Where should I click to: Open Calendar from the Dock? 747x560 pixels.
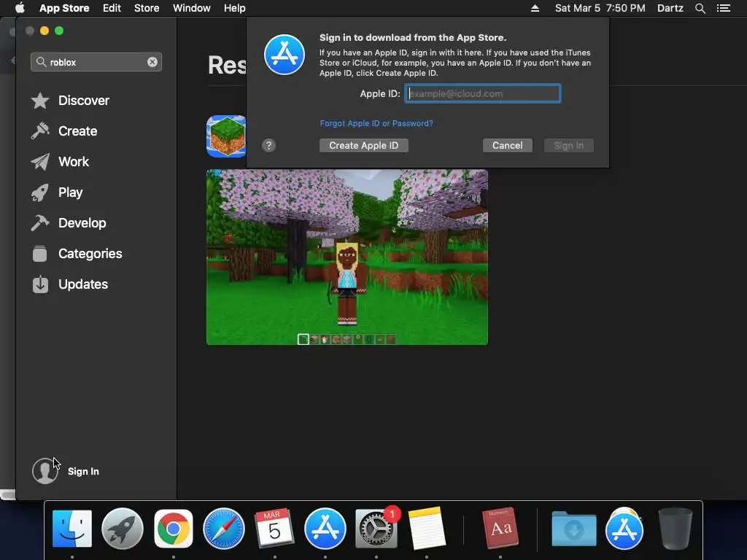coord(274,529)
